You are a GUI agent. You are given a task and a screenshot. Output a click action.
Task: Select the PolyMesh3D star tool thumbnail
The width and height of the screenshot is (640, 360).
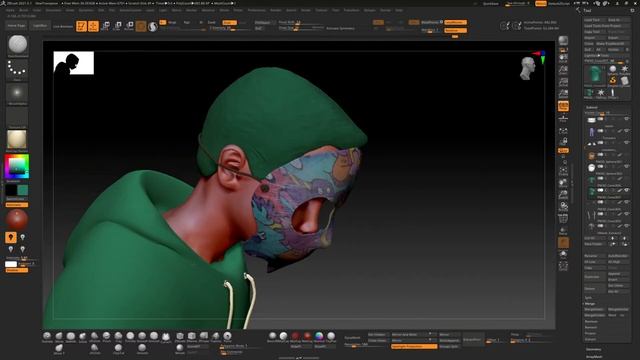624,69
